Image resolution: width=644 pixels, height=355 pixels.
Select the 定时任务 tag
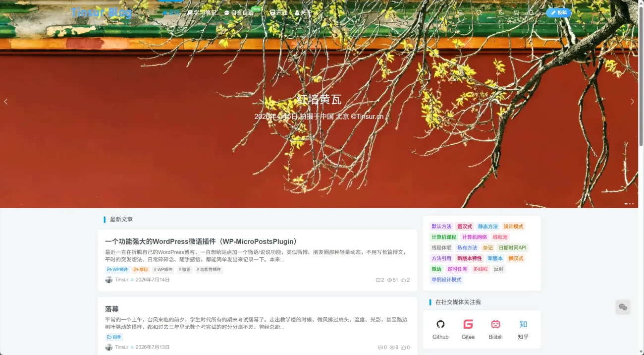click(457, 269)
